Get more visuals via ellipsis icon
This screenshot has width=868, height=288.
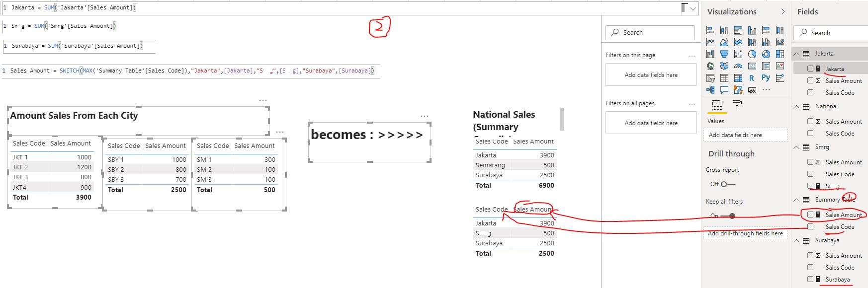coord(766,90)
